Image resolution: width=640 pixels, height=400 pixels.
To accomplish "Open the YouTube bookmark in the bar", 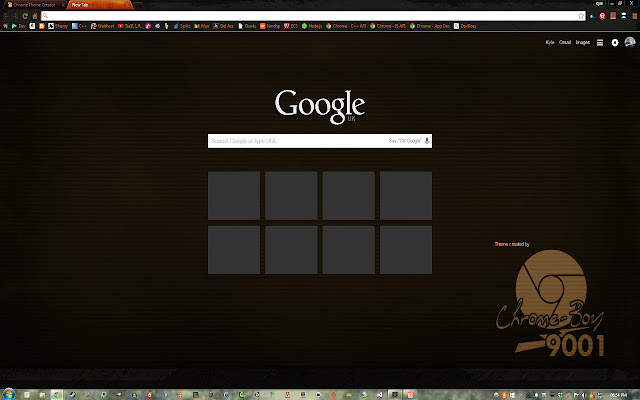I will (129, 26).
